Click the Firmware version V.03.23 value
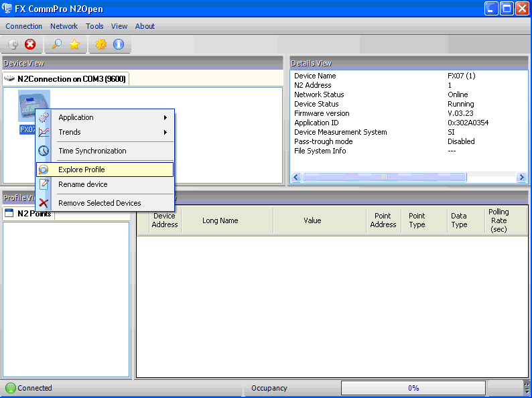 pos(460,113)
